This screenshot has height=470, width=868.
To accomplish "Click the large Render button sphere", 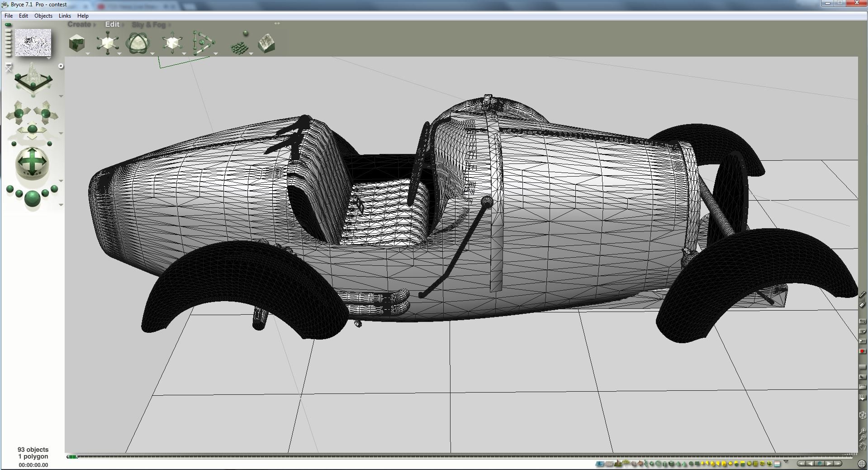I will point(32,198).
